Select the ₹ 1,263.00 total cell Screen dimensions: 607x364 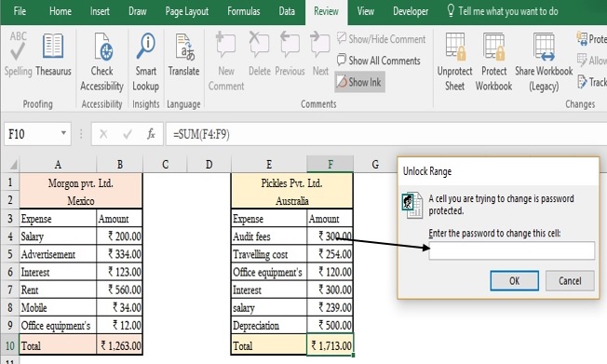coord(119,345)
